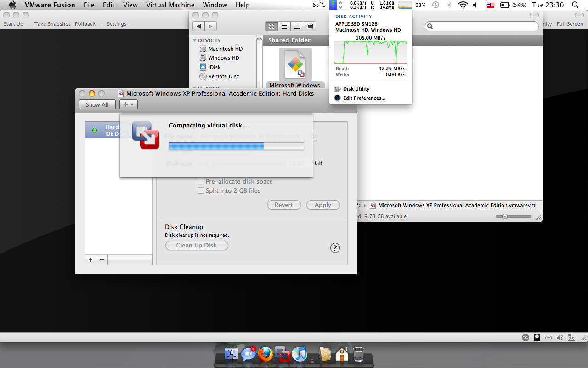Click the CPU usage graph in menu bar
Image resolution: width=588 pixels, height=368 pixels.
(405, 5)
